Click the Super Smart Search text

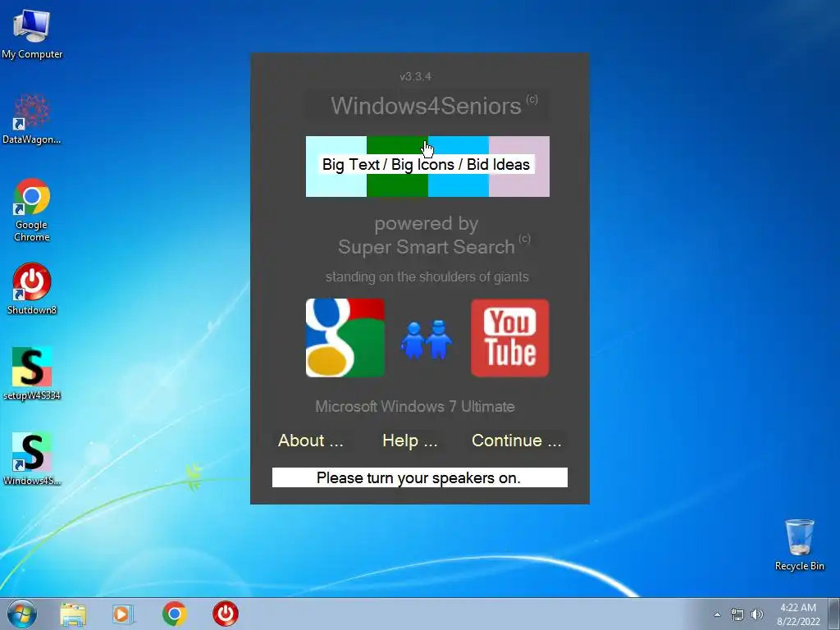[x=427, y=247]
